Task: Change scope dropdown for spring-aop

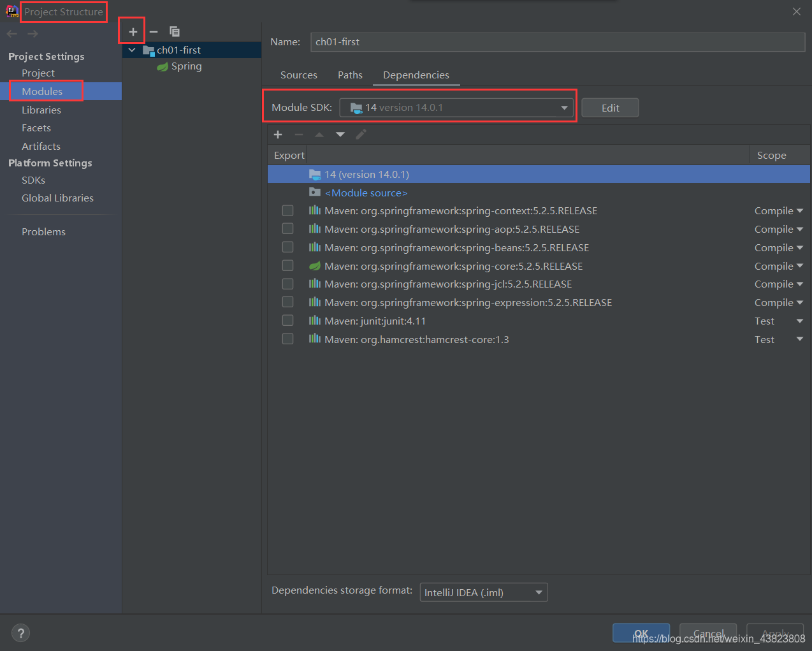Action: [779, 230]
